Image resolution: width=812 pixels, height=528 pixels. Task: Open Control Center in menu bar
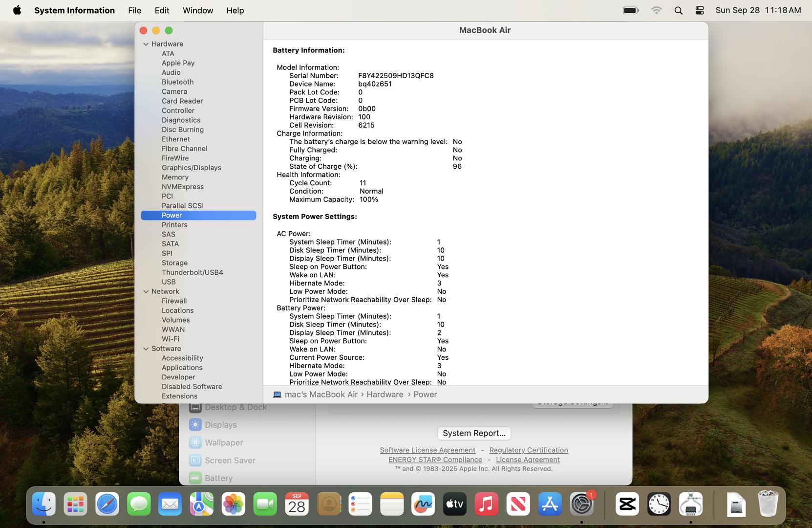pyautogui.click(x=700, y=10)
